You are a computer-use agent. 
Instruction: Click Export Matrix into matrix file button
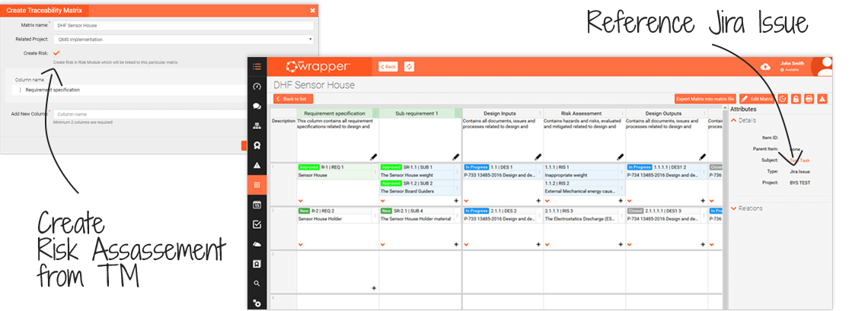705,99
